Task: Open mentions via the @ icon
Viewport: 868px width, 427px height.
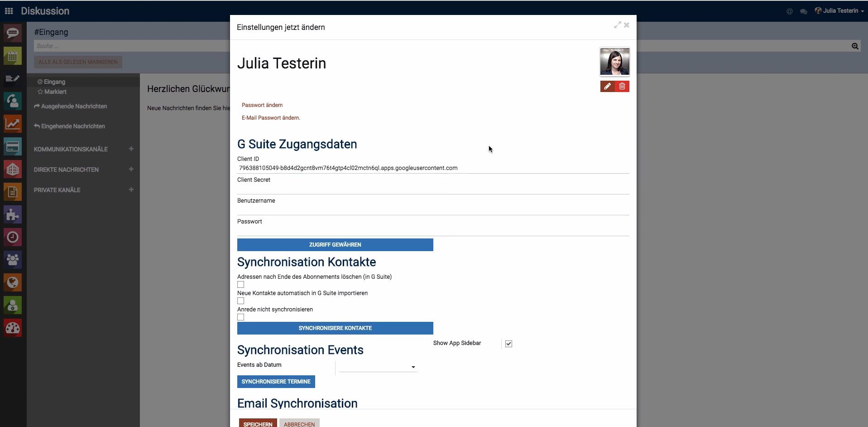Action: [790, 11]
